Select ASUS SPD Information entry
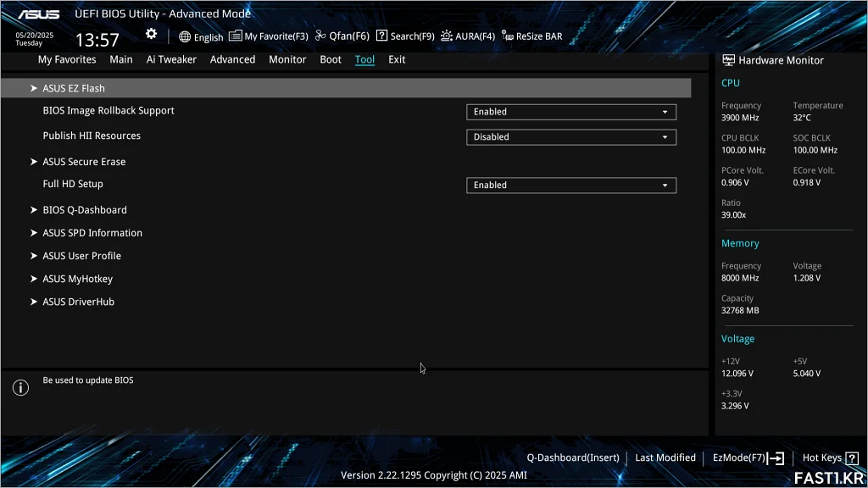The width and height of the screenshot is (868, 488). (x=92, y=233)
